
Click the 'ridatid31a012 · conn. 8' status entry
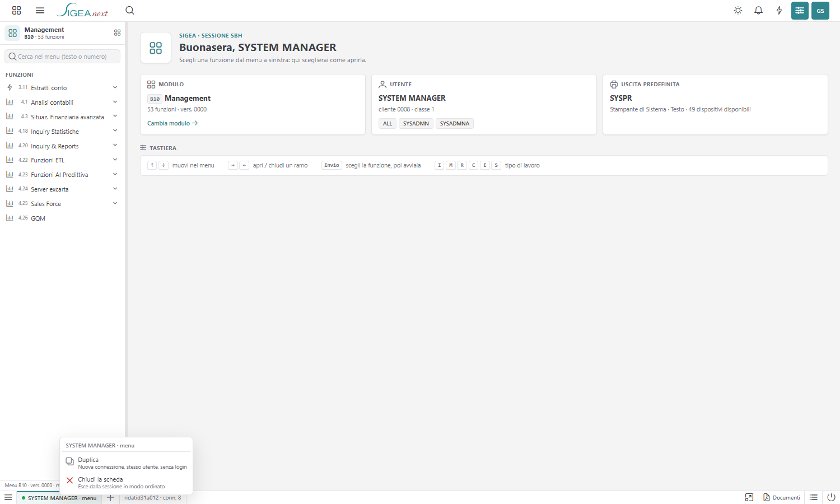153,498
